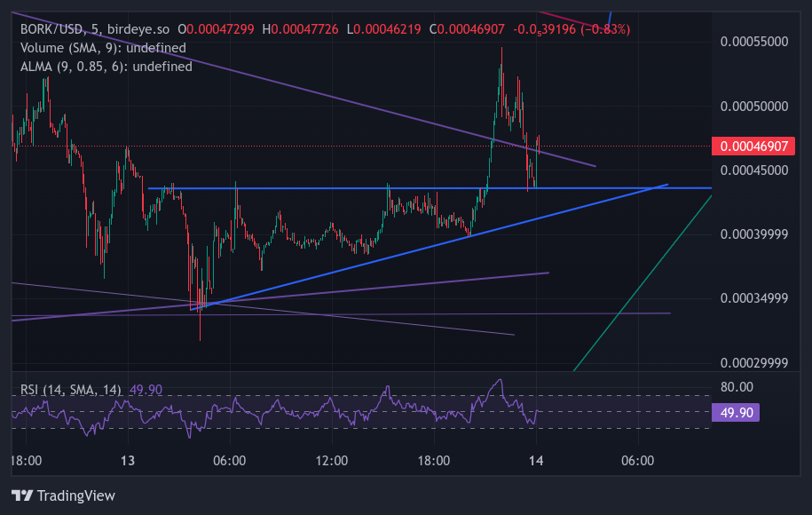Screen dimensions: 812x515
Task: Click the Volume (SMA, 9) indicator legend
Action: (103, 48)
